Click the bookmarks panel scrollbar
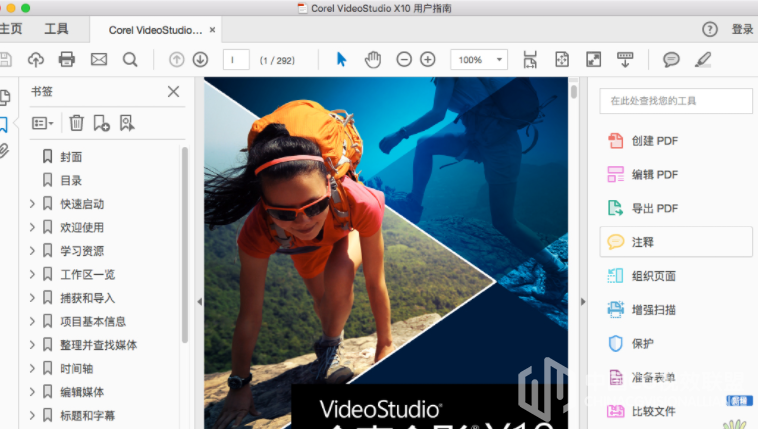Viewport: 758px width, 429px height. (185, 245)
